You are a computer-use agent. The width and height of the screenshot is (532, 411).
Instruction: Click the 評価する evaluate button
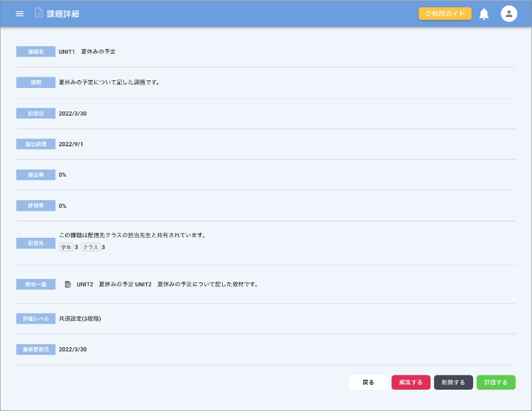pyautogui.click(x=496, y=383)
